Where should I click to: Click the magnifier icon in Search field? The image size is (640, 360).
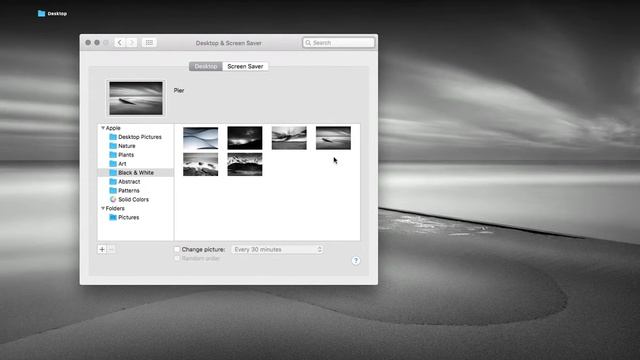tap(308, 43)
